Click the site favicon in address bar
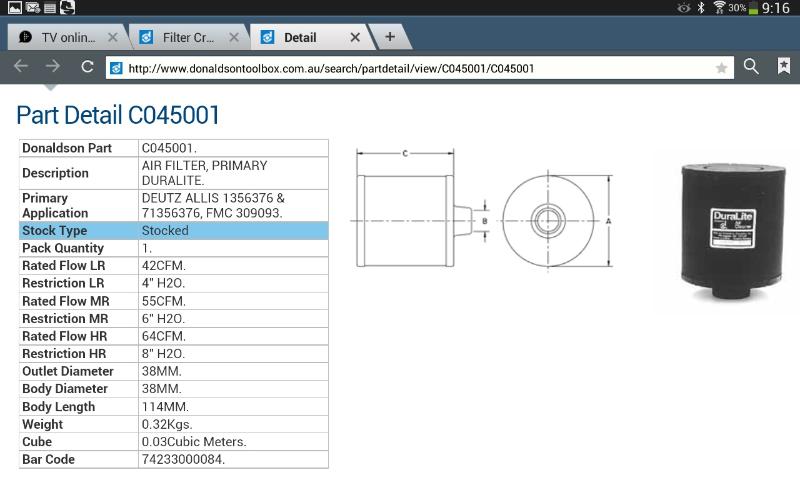The width and height of the screenshot is (800, 500). pos(116,68)
